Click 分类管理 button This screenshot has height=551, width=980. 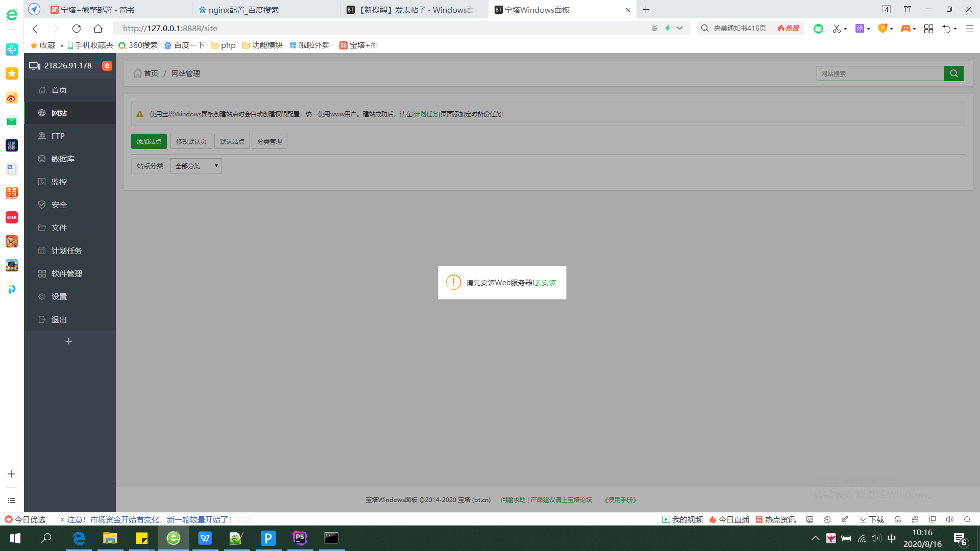[x=269, y=141]
